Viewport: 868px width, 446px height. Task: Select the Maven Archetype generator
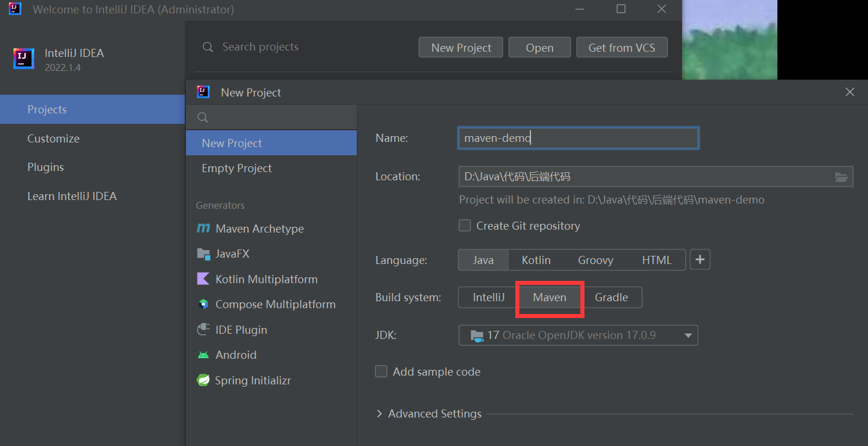point(271,229)
